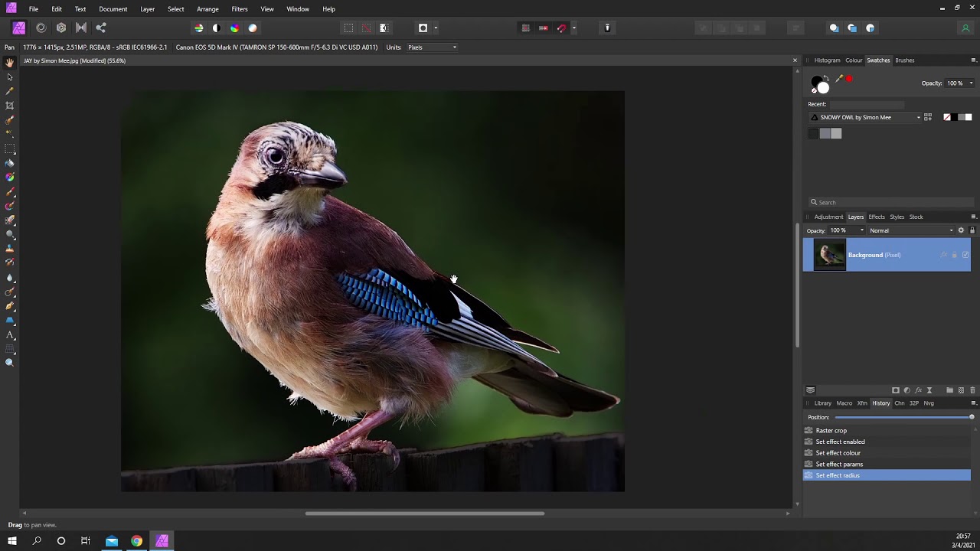Toggle lock on the Layers panel header
980x551 pixels.
pos(972,230)
